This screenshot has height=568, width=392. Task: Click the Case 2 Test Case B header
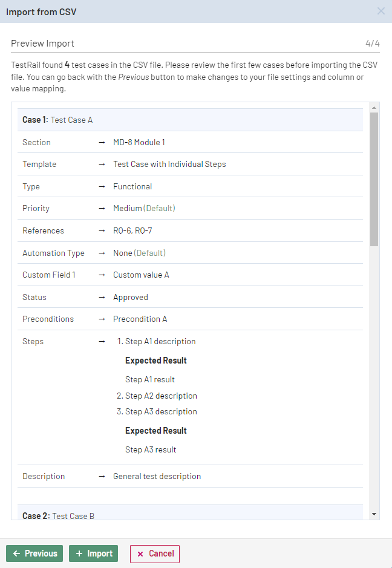point(59,516)
